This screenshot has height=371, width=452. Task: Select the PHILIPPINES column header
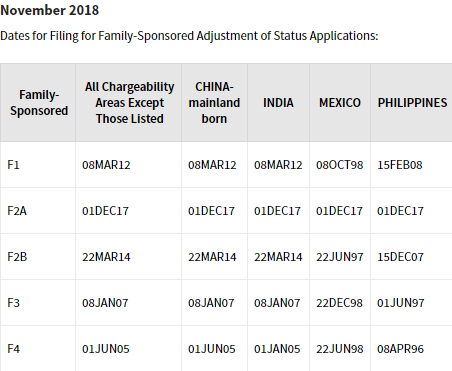coord(412,103)
